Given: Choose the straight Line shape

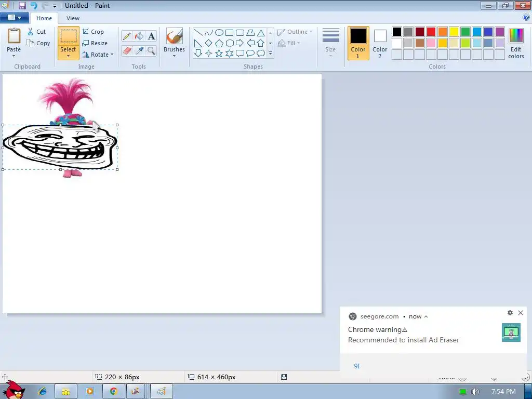Looking at the screenshot, I should point(198,33).
